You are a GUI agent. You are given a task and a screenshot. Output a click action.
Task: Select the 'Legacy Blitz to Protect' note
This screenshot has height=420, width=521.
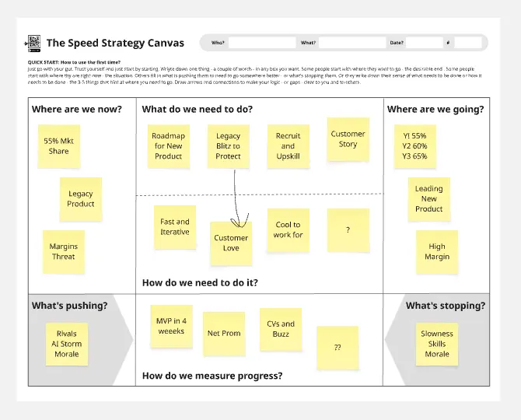229,146
